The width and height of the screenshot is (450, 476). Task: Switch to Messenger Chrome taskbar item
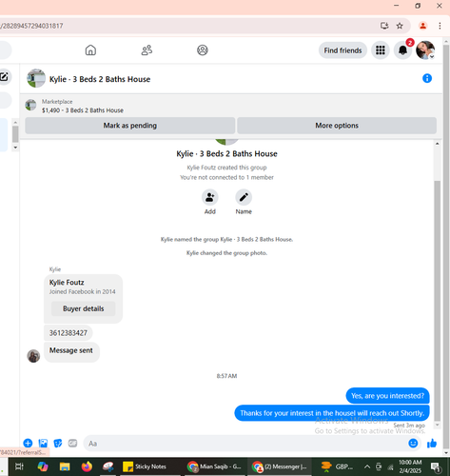(x=280, y=466)
